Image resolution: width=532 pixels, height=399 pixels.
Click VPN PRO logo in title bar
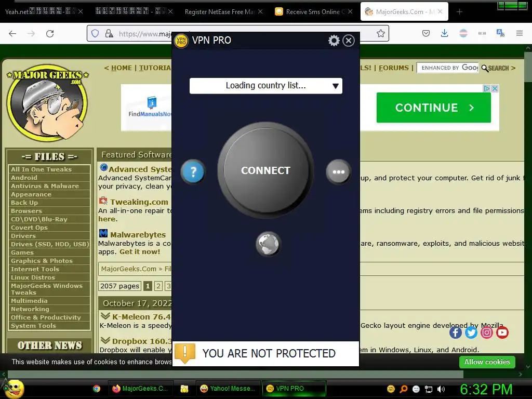coord(181,41)
